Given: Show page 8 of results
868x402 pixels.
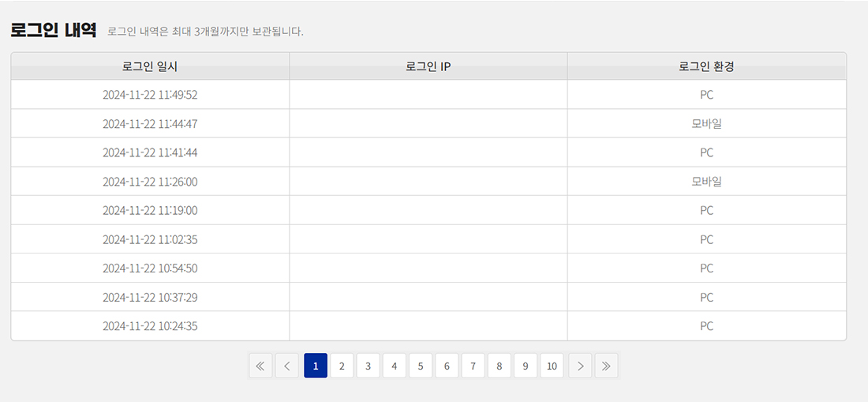Looking at the screenshot, I should click(x=499, y=366).
